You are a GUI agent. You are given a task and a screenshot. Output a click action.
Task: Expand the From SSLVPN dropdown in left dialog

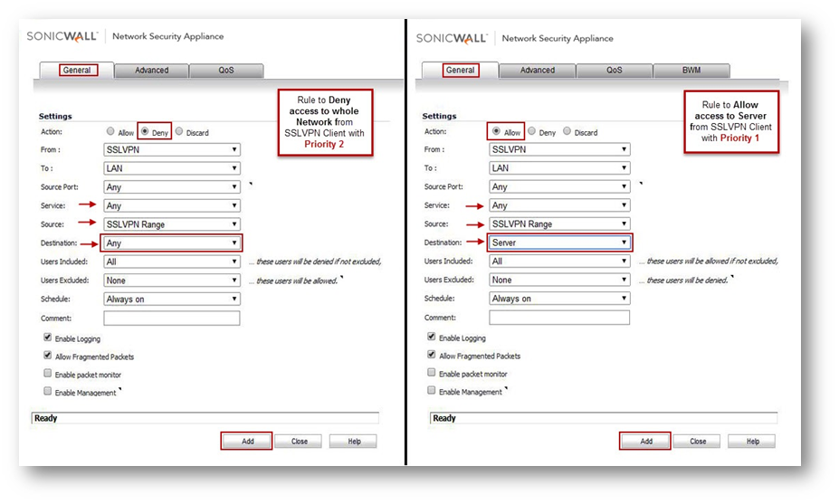coord(172,149)
